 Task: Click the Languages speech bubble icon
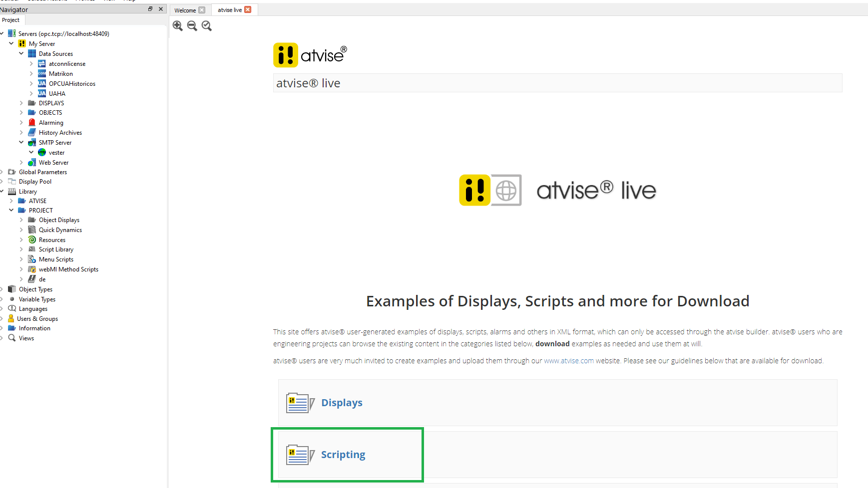click(x=12, y=308)
